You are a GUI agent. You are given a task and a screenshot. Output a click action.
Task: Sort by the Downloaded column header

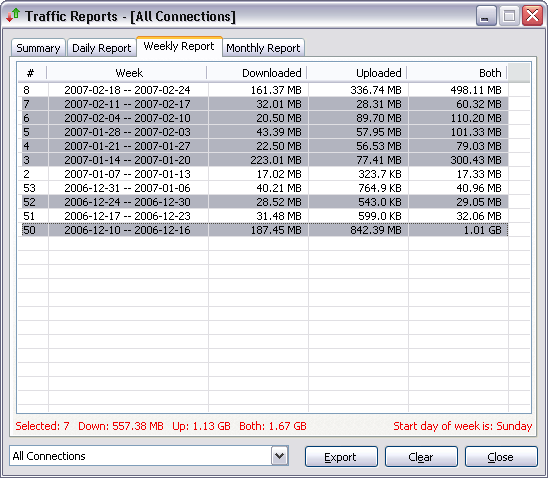[x=257, y=73]
